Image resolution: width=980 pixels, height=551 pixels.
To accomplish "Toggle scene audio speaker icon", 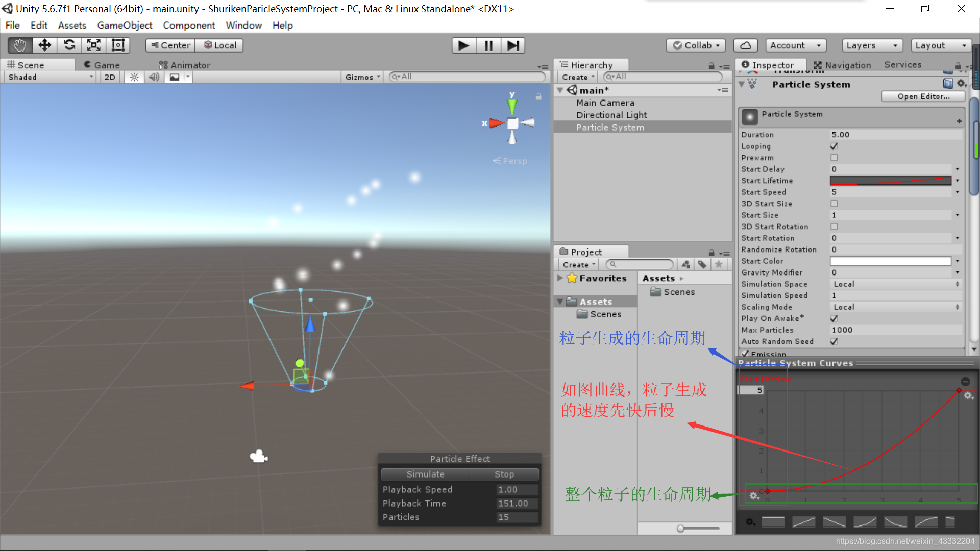I will point(154,77).
